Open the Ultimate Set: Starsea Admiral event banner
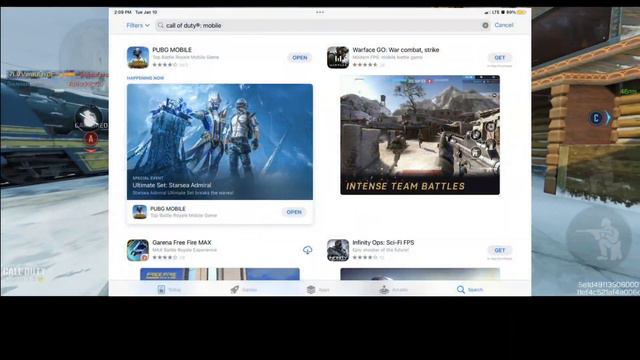Screen dimensions: 640x360 click(220, 142)
